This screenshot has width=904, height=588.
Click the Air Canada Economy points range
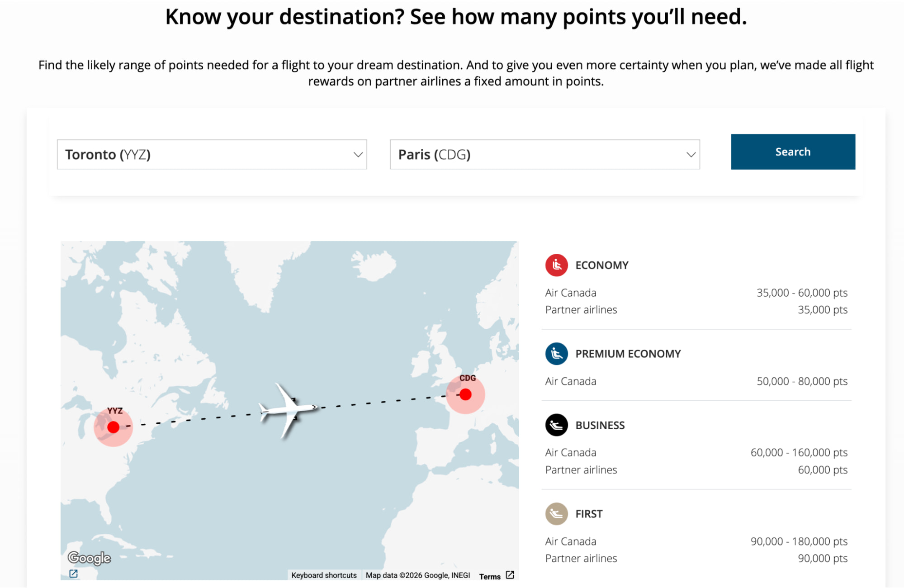801,293
